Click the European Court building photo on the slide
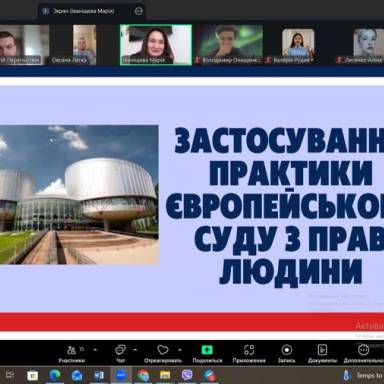Viewport: 384px width, 384px height. 79,195
